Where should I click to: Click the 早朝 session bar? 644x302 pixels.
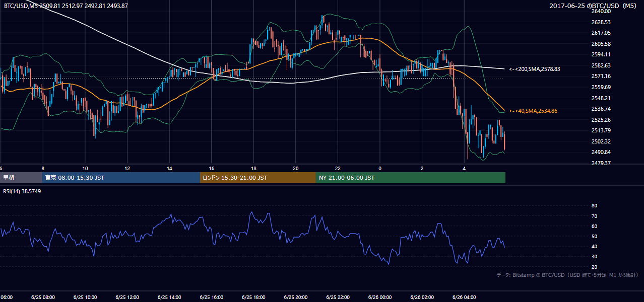click(21, 178)
